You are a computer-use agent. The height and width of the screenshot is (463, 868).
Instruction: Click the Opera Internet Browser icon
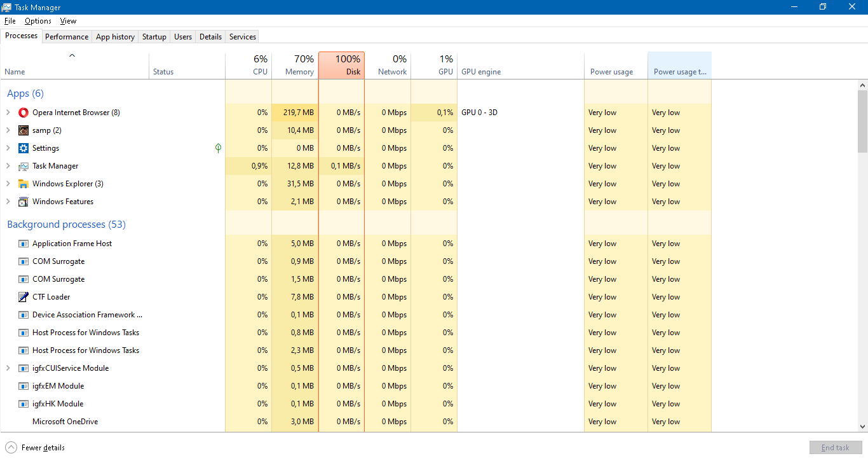click(x=24, y=113)
